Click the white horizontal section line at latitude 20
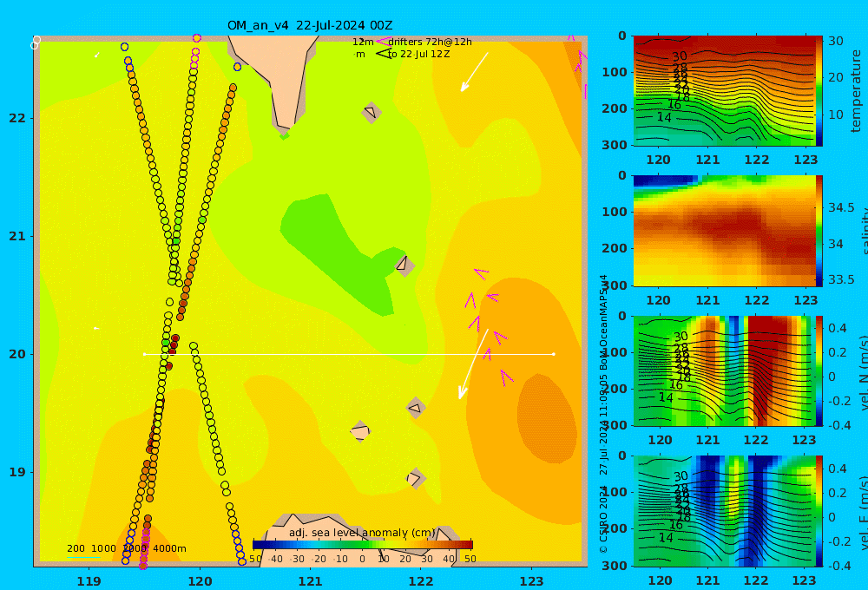 pyautogui.click(x=349, y=354)
